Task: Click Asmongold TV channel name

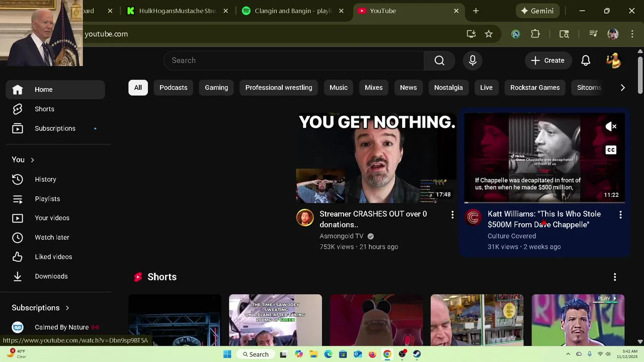Action: pos(341,236)
